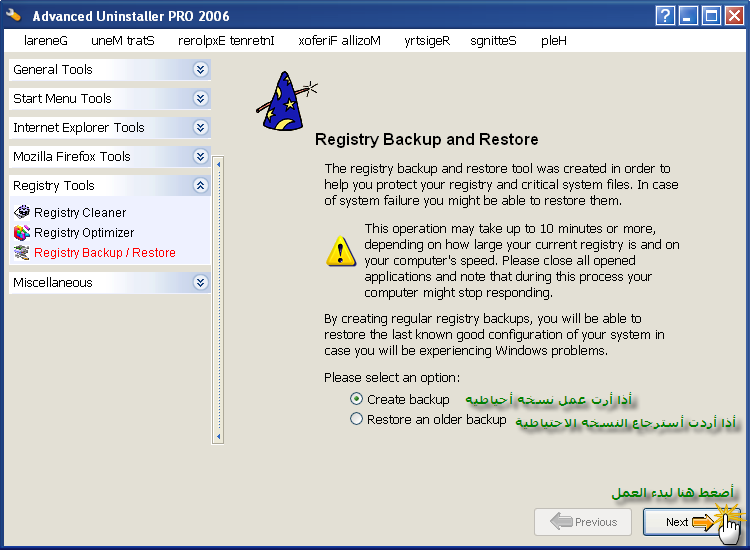This screenshot has height=550, width=750.
Task: Select Registry Backup / Restore link
Action: point(105,253)
